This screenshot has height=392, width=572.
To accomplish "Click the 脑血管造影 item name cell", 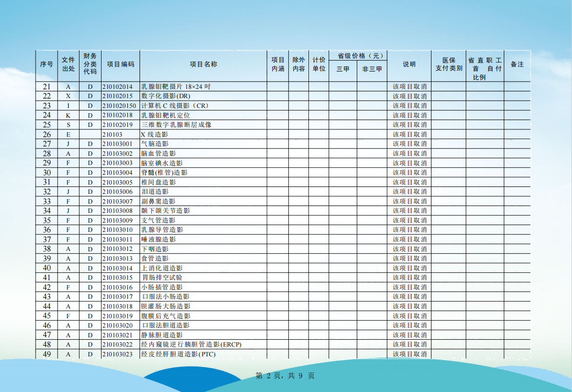I will point(158,153).
